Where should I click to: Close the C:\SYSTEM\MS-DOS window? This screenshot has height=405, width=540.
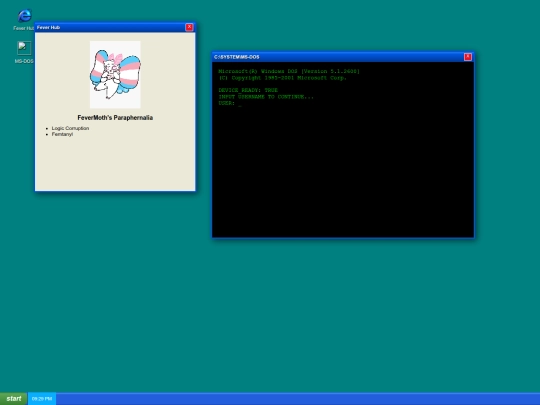click(468, 57)
